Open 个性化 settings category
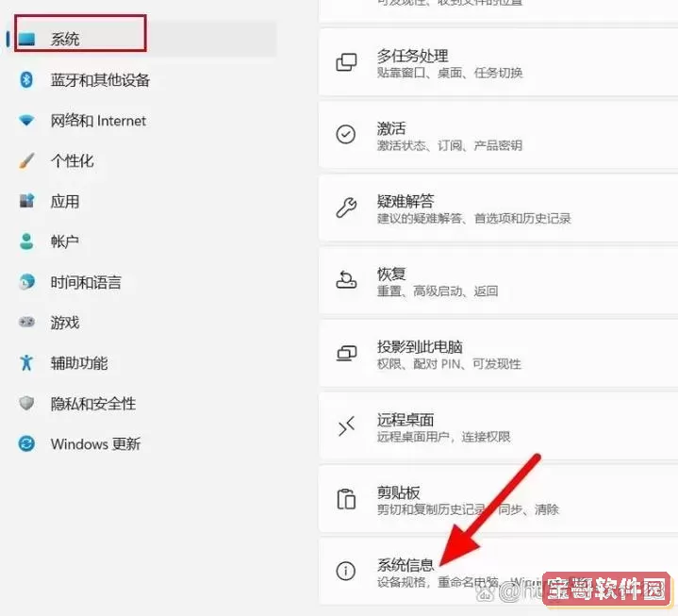Image resolution: width=678 pixels, height=616 pixels. click(73, 161)
